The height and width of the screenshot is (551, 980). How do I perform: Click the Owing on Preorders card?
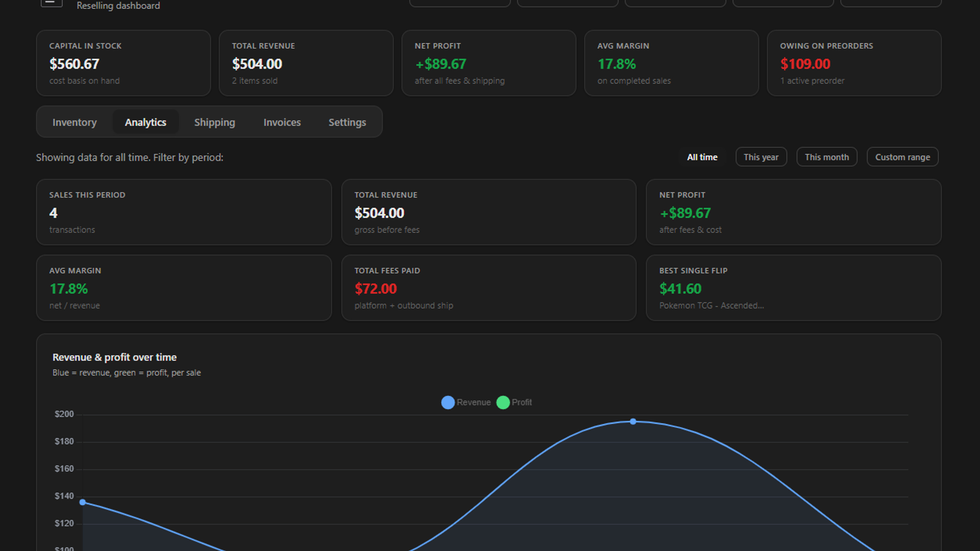[x=854, y=63]
